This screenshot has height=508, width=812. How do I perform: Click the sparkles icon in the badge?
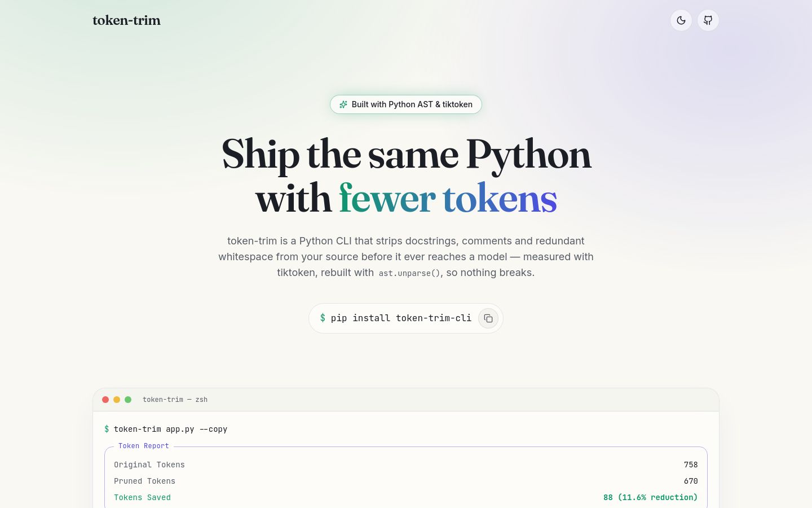pyautogui.click(x=343, y=104)
